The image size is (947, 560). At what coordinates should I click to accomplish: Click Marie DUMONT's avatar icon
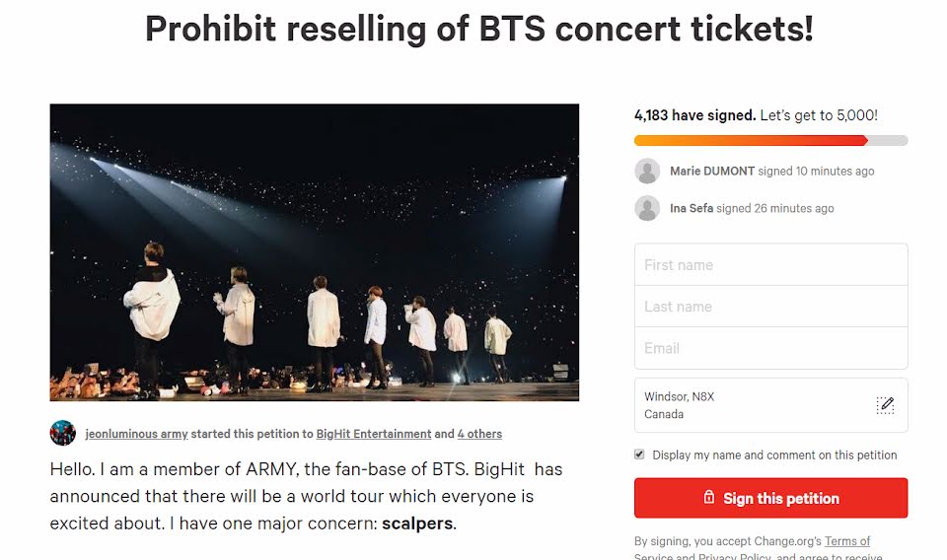coord(647,171)
